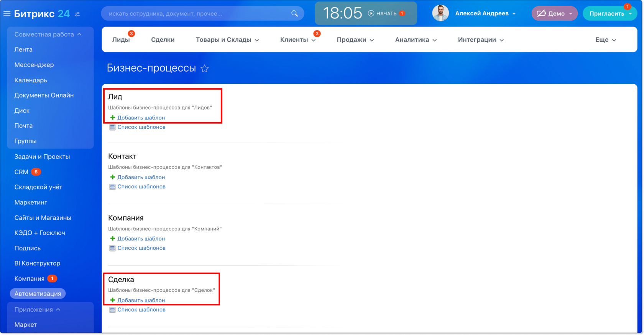644x335 pixels.
Task: Open the Лиды tab
Action: (121, 40)
